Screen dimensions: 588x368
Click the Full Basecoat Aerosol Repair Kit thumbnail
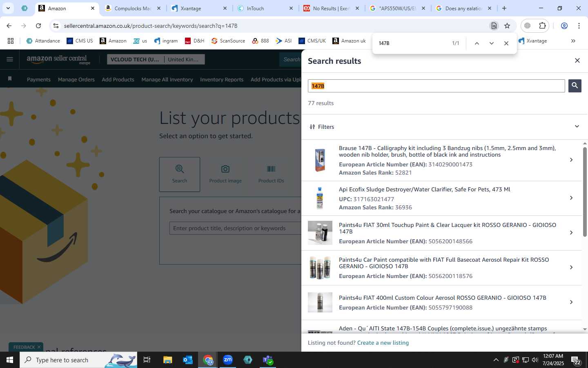pyautogui.click(x=320, y=267)
